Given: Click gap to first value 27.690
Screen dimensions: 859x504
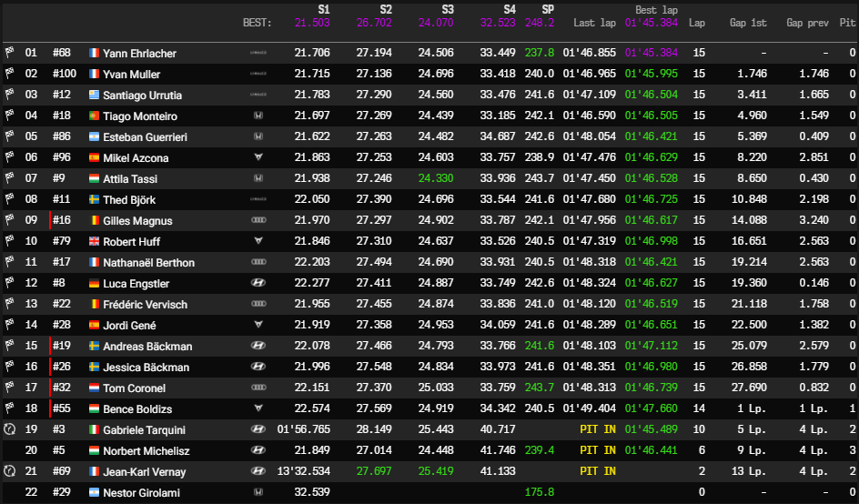Looking at the screenshot, I should click(749, 388).
